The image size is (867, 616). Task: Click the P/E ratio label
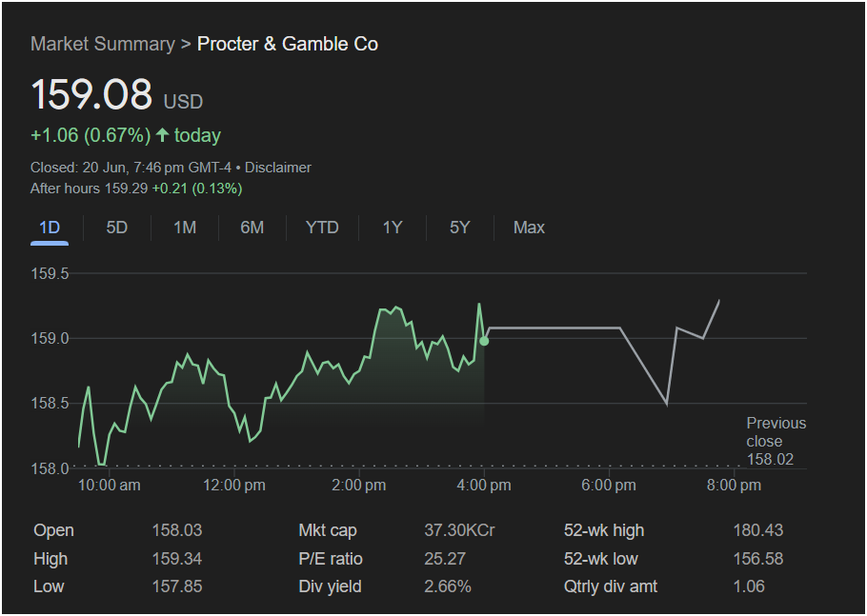(x=331, y=559)
